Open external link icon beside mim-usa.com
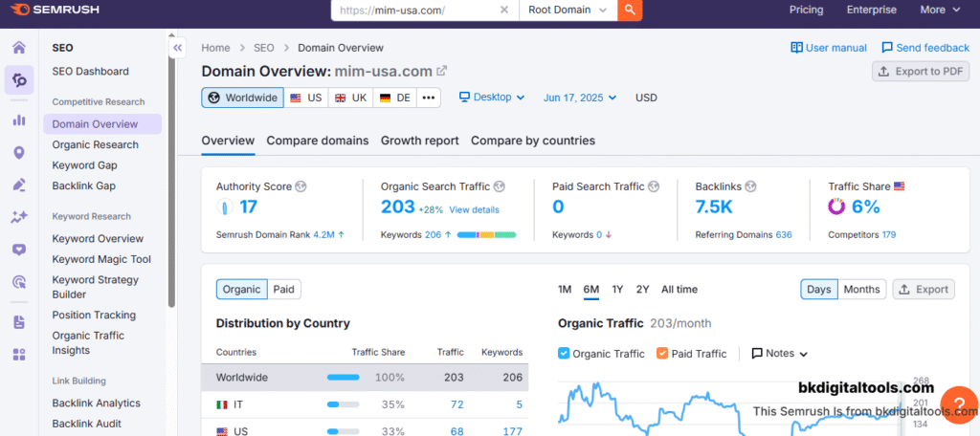 (x=442, y=71)
